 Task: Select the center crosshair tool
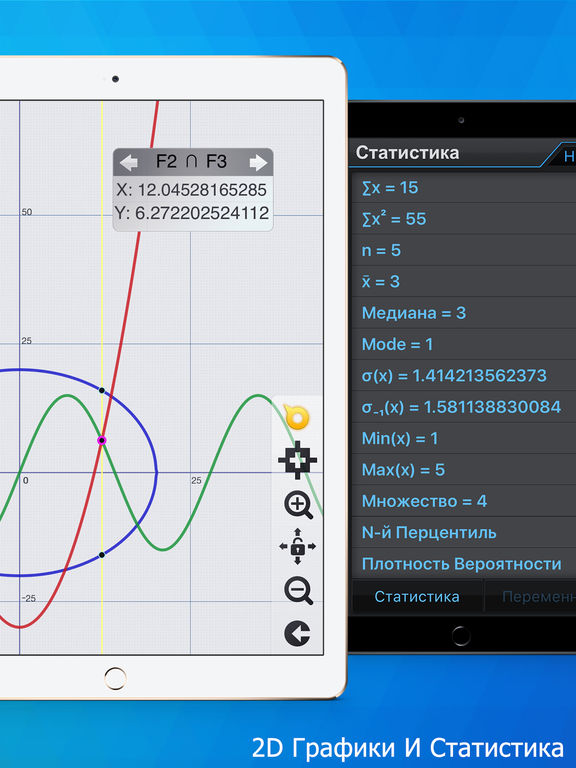(297, 460)
